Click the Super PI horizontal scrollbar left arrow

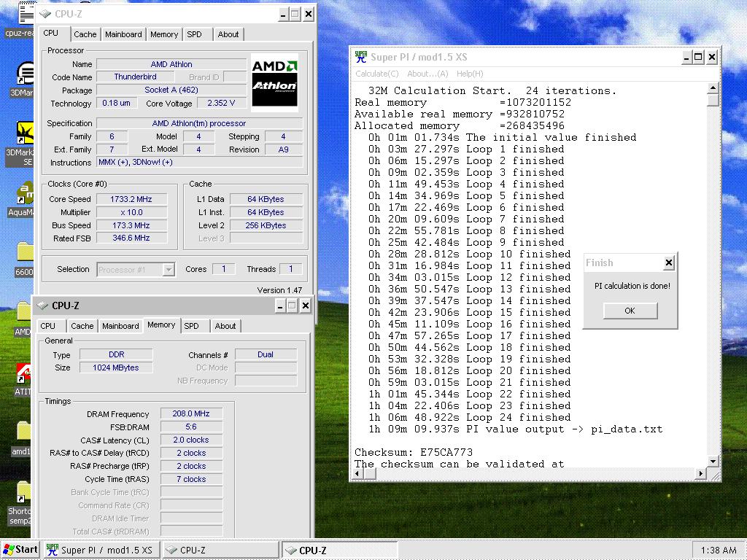(x=357, y=473)
